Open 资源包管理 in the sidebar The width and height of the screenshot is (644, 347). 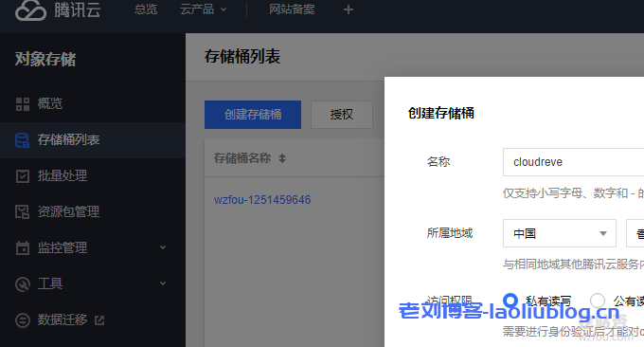pyautogui.click(x=68, y=211)
